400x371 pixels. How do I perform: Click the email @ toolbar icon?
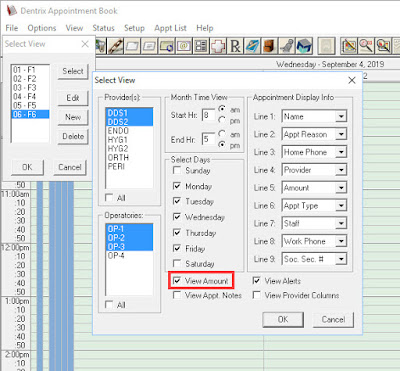184,46
